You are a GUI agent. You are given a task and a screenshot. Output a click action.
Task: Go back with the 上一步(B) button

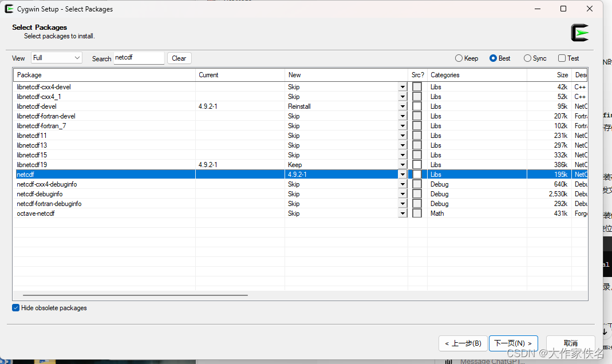click(463, 343)
